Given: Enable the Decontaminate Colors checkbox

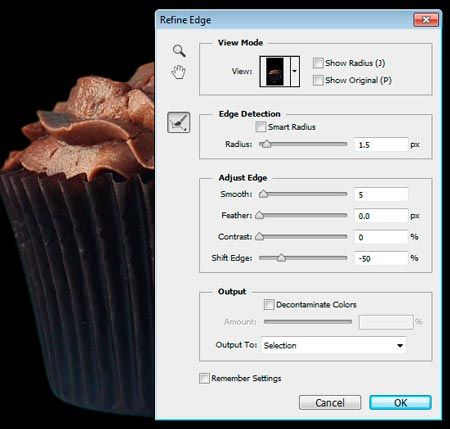Looking at the screenshot, I should coord(269,304).
